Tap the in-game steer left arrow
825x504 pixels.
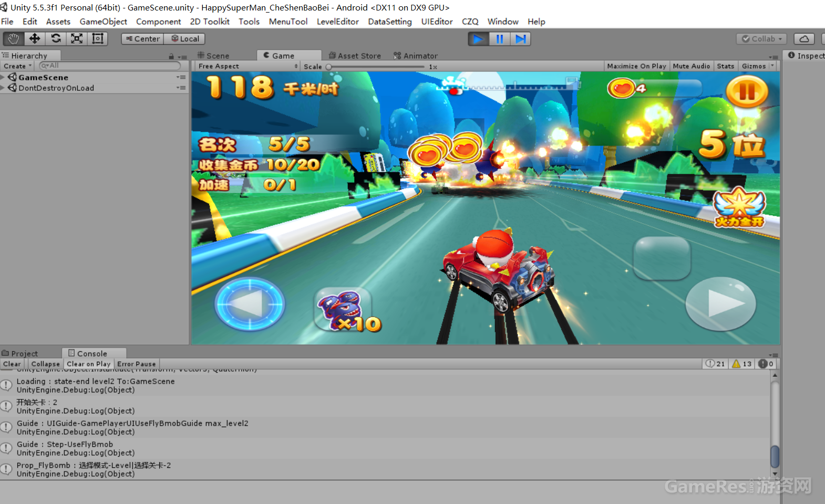point(250,304)
